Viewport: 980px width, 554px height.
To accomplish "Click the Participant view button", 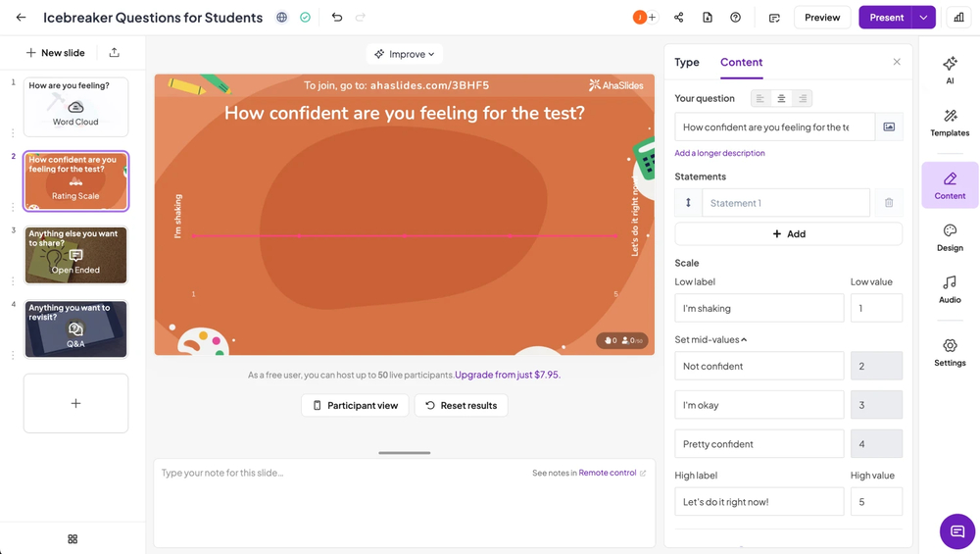I will click(355, 405).
